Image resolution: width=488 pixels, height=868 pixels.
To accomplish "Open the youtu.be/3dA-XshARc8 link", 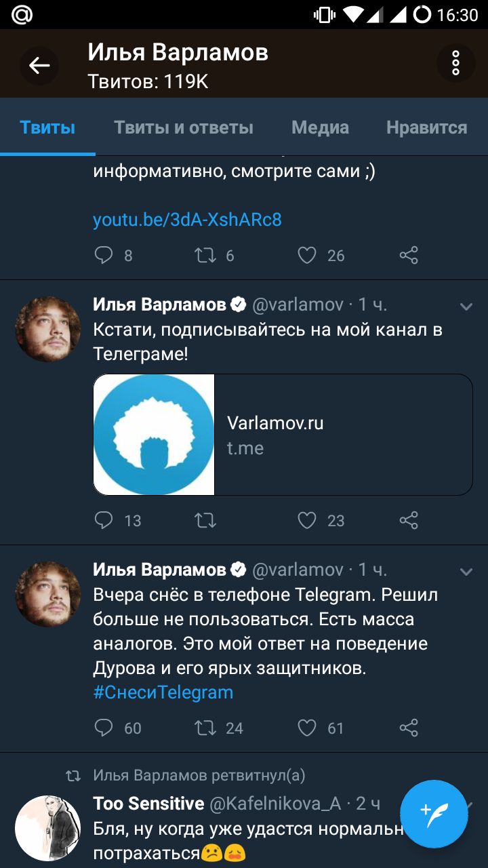I will 187,220.
